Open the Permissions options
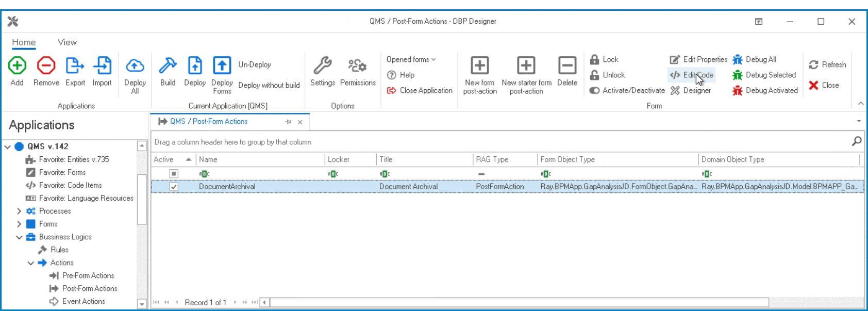This screenshot has height=311, width=868. [358, 72]
